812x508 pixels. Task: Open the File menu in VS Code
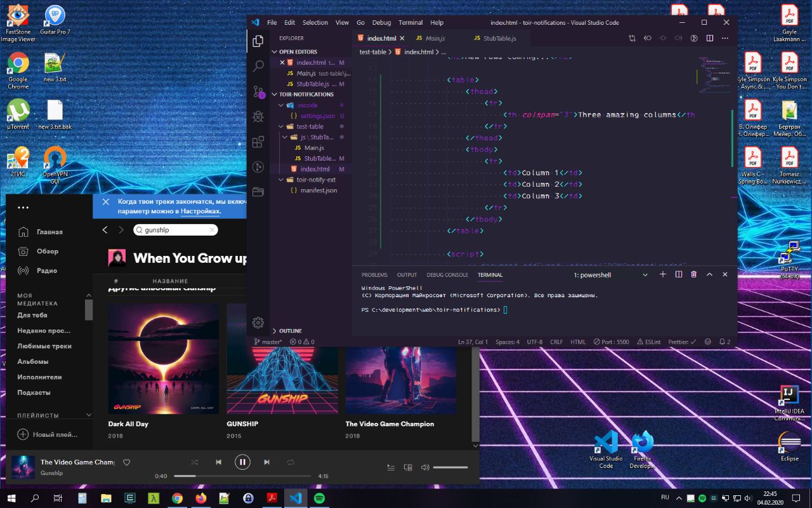click(272, 22)
